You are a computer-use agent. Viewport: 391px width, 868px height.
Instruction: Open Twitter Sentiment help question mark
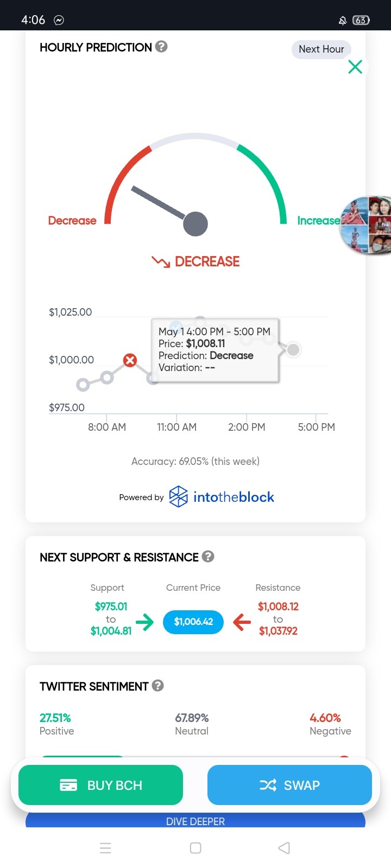(157, 686)
